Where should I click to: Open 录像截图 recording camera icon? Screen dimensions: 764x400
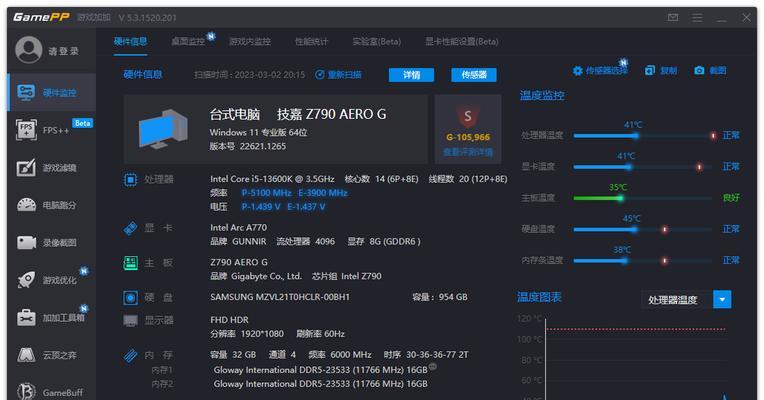26,243
